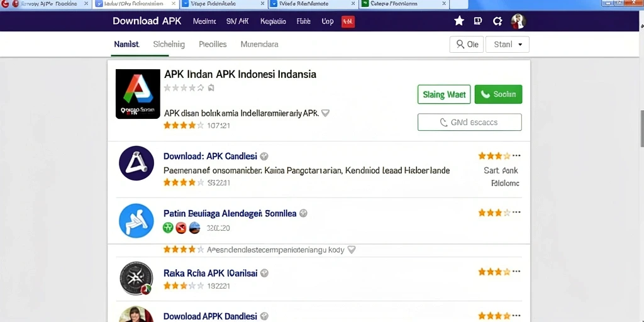
Task: Click orange star rating beside 107:21
Action: (184, 125)
